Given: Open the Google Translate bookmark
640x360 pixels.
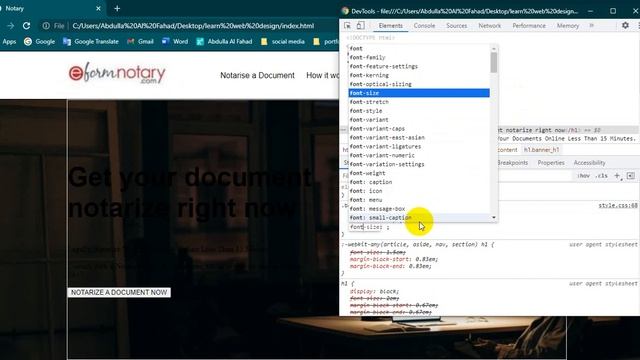Looking at the screenshot, I should click(x=91, y=41).
